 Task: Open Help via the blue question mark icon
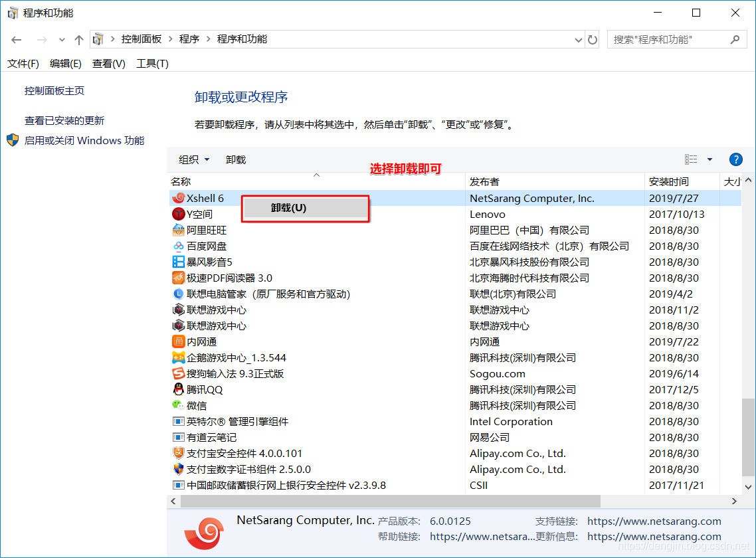click(736, 159)
